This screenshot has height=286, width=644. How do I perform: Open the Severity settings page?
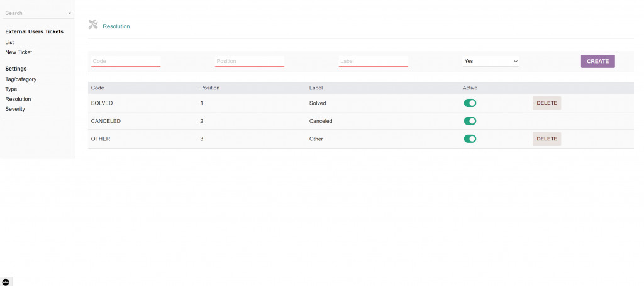pyautogui.click(x=15, y=109)
